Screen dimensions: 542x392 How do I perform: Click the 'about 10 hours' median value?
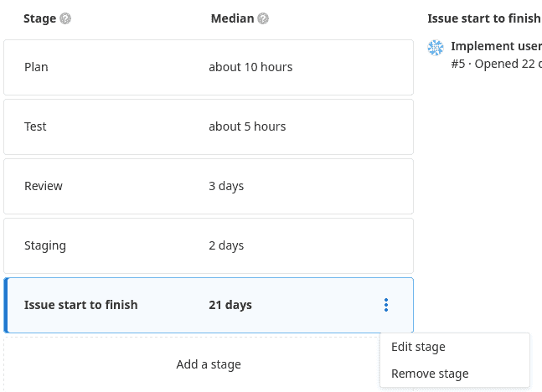pos(250,67)
